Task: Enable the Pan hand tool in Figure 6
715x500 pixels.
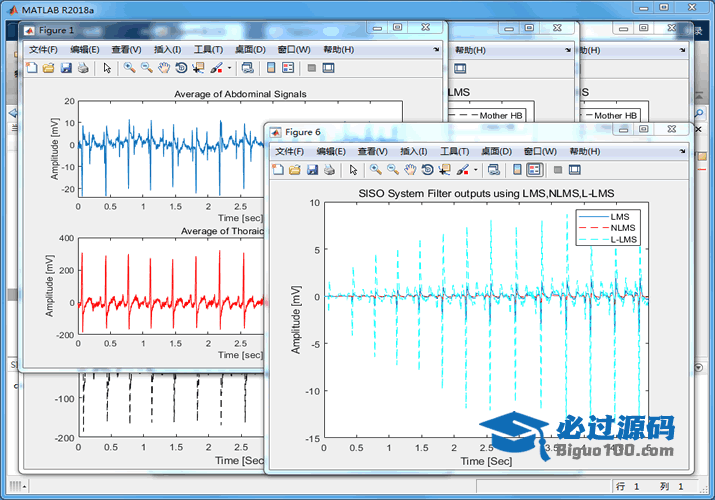Action: (410, 170)
